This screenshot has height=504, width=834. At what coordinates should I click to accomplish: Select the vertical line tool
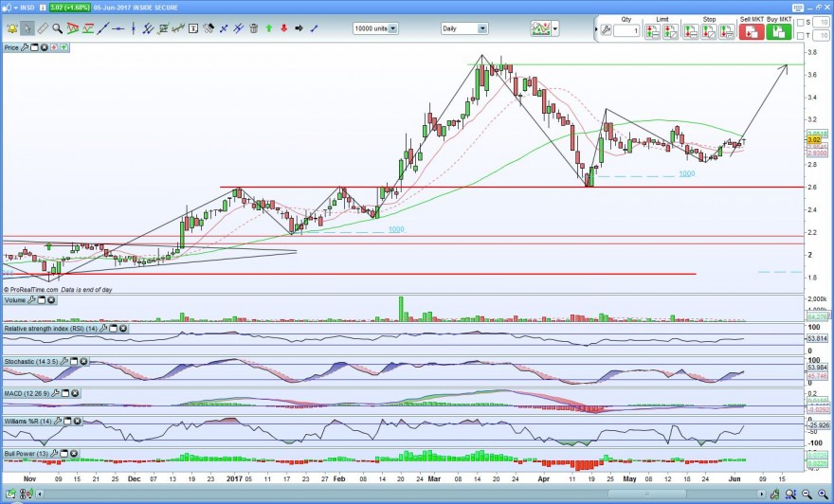134,28
